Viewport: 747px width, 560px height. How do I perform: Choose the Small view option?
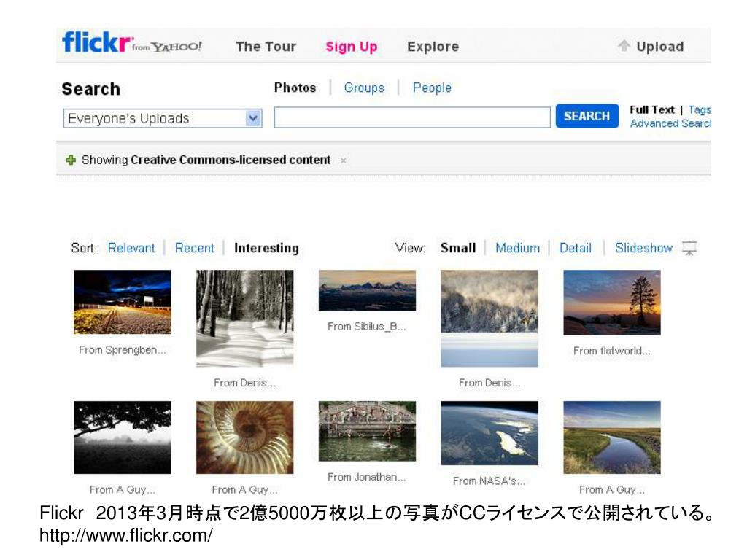pyautogui.click(x=458, y=248)
